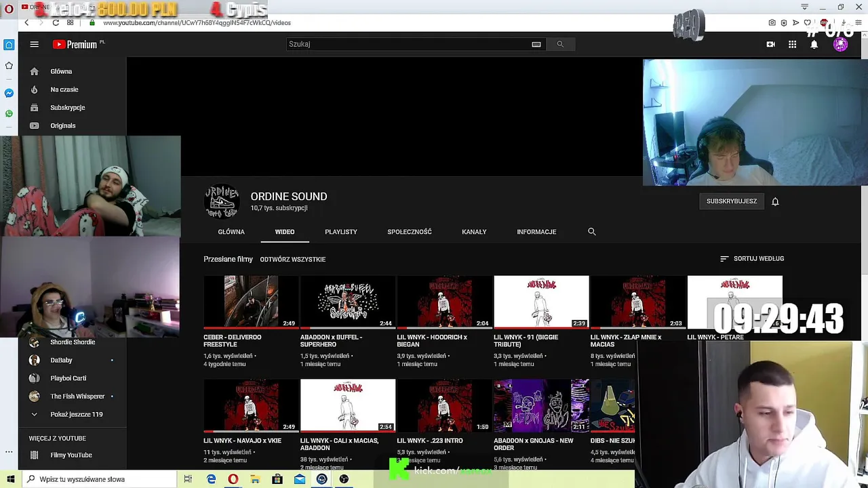This screenshot has height=488, width=868.
Task: Open LIL WNYK - .223 INTRO video
Action: point(444,405)
